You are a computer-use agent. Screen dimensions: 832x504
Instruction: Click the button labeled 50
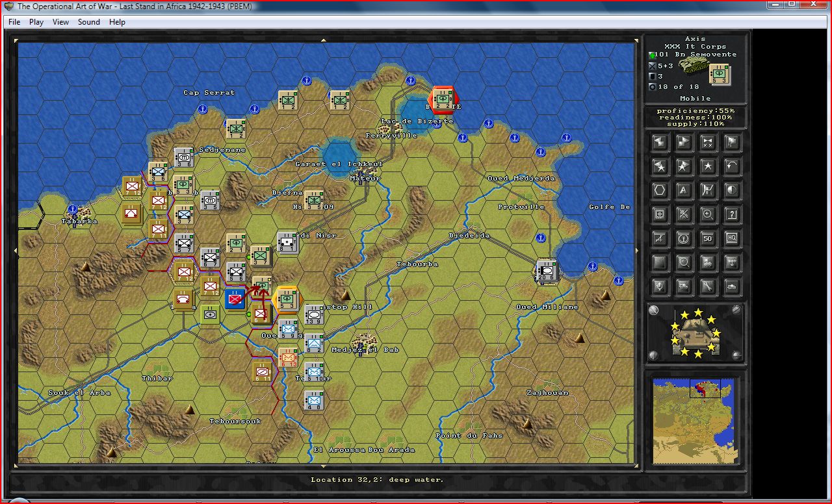pyautogui.click(x=708, y=238)
